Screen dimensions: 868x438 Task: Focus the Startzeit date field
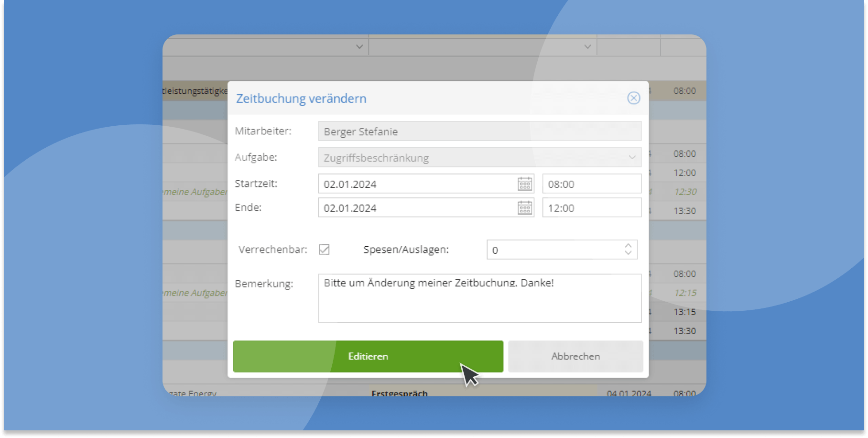coord(416,184)
